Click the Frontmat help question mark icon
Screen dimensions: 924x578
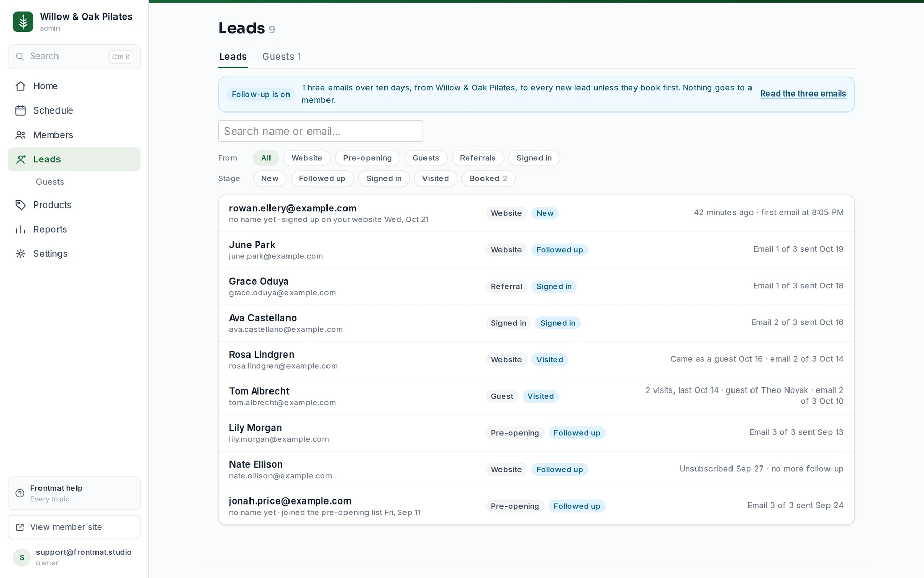pyautogui.click(x=20, y=493)
